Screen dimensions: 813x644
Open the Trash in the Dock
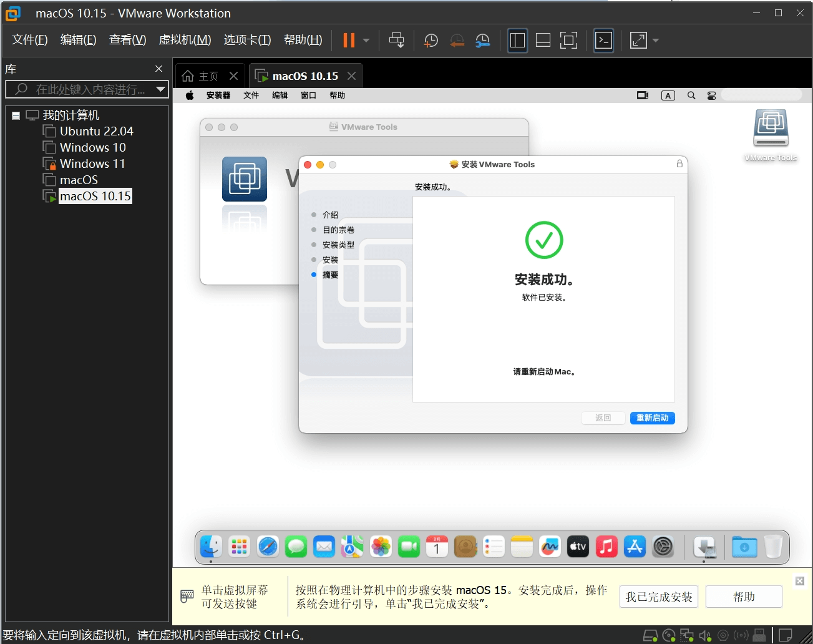(x=773, y=547)
